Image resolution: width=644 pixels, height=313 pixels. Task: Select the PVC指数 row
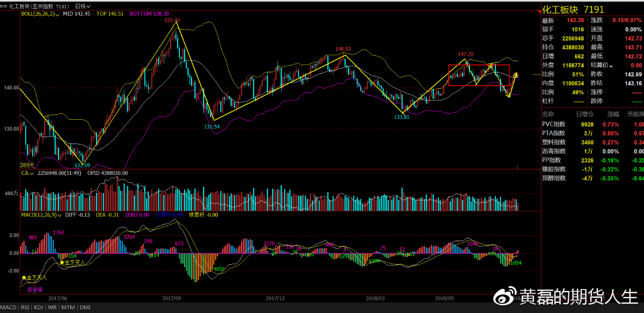click(592, 124)
